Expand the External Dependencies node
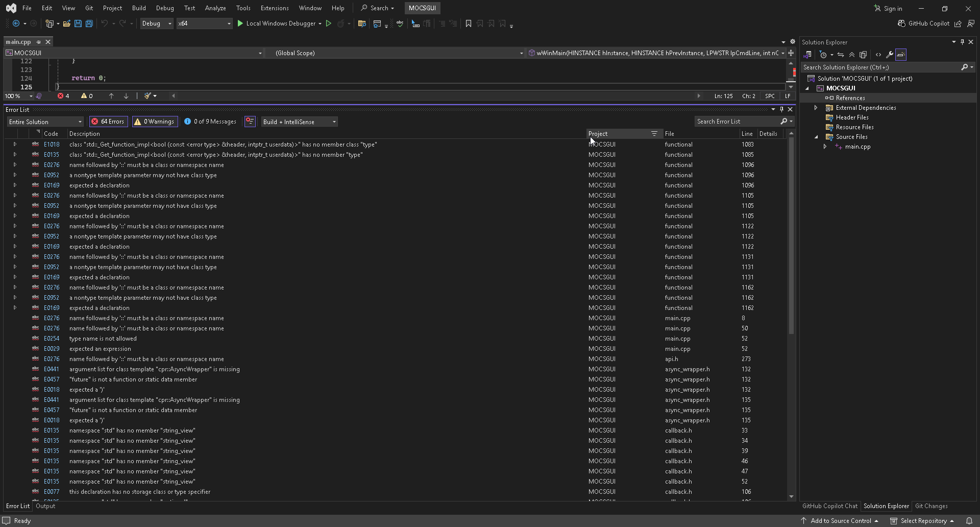 point(816,108)
